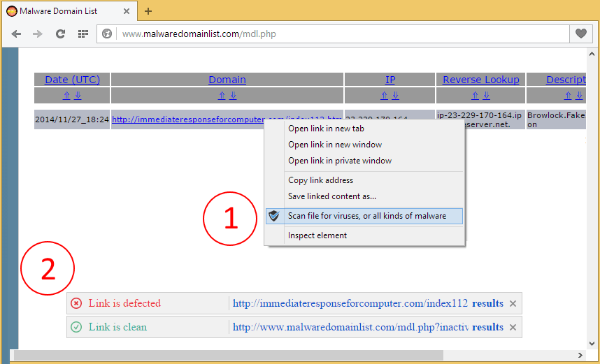Dismiss the Link is clean notification
Image resolution: width=600 pixels, height=364 pixels.
(513, 327)
